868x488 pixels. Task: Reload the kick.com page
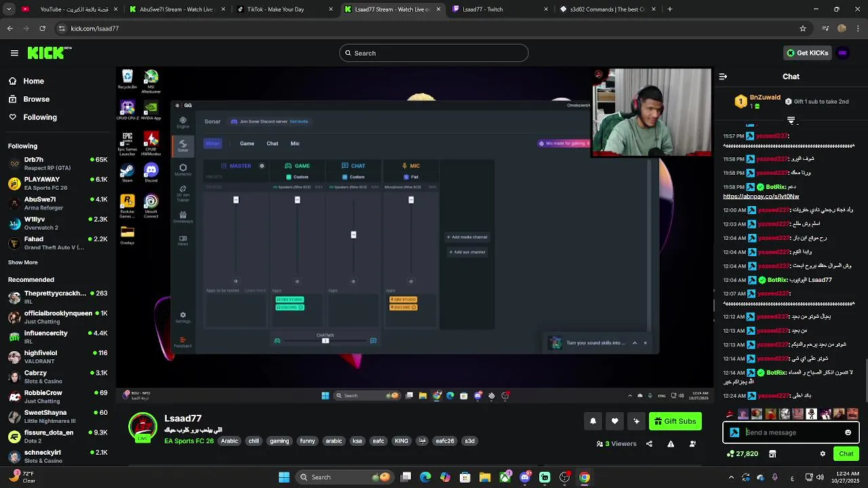pos(42,28)
